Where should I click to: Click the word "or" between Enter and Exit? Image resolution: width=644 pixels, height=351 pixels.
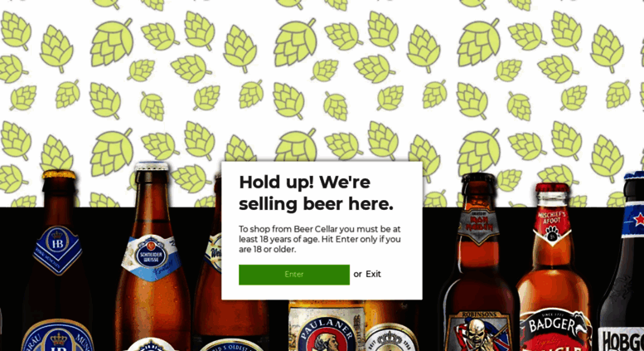(x=357, y=274)
